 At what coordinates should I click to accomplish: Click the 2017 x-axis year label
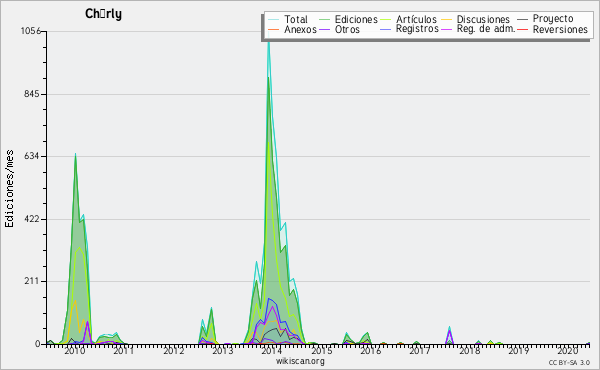420,350
